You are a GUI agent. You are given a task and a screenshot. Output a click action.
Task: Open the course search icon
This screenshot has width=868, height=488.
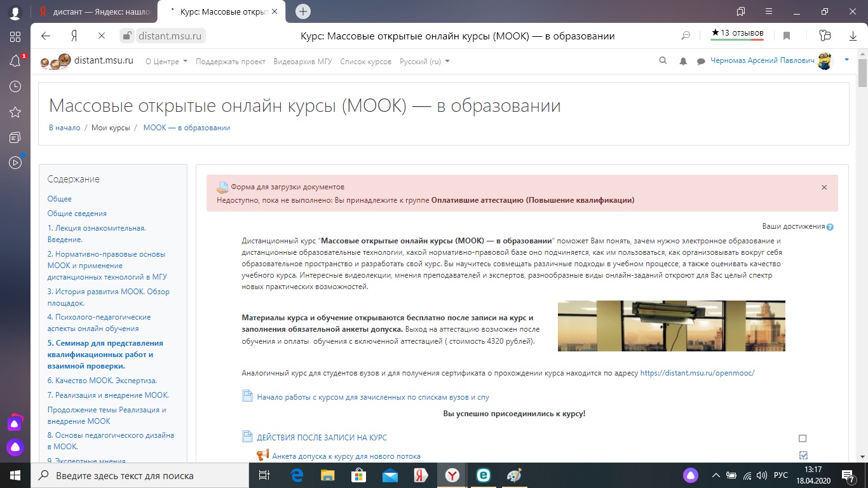point(663,60)
